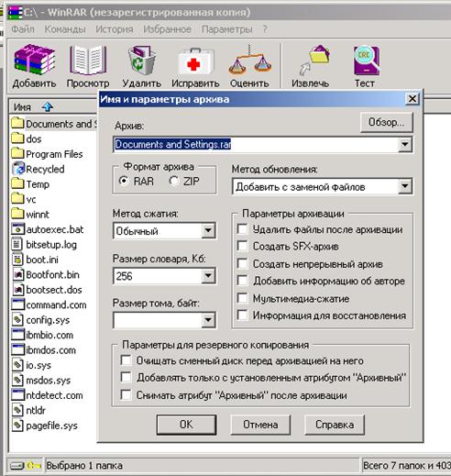Open the Избранное menu
The height and width of the screenshot is (476, 451).
167,29
